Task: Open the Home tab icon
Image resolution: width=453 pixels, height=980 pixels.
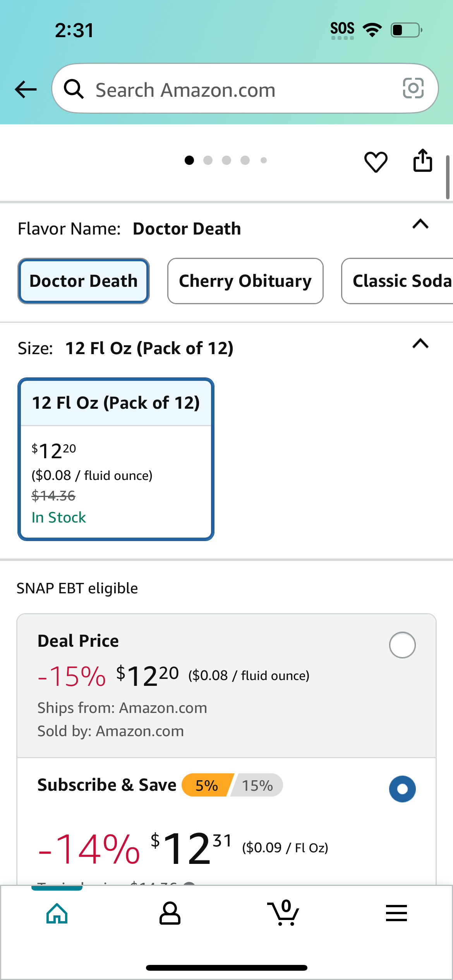Action: 57,913
